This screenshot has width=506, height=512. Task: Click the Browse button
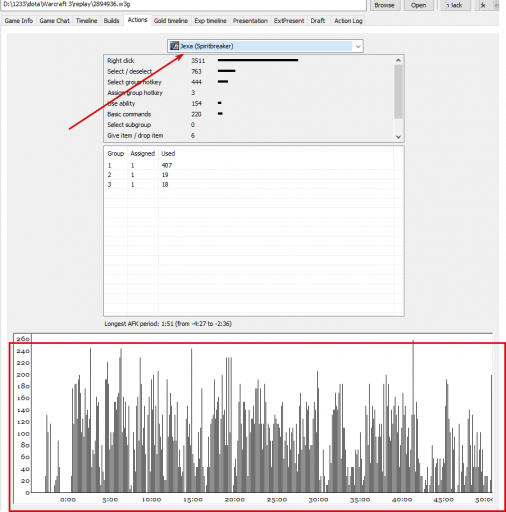click(x=384, y=5)
